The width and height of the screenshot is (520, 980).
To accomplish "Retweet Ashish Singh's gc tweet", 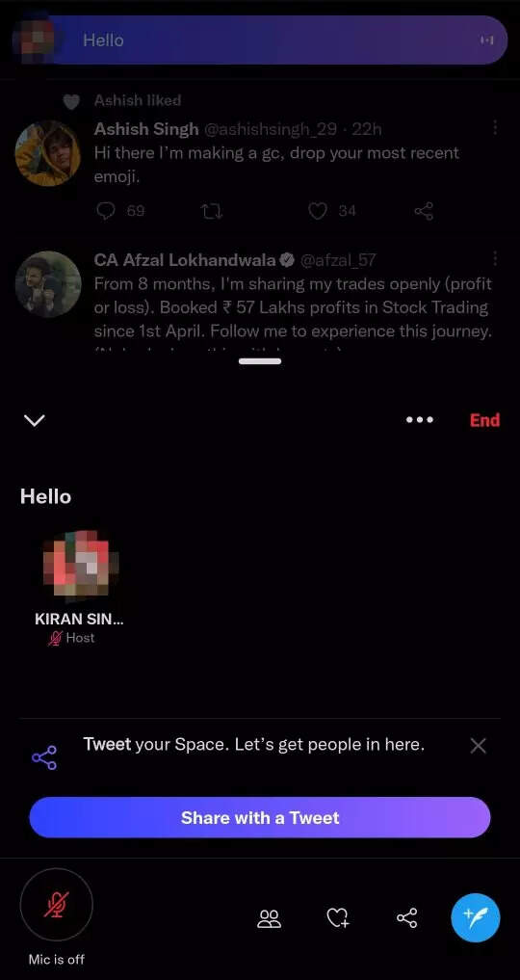I will pyautogui.click(x=212, y=211).
